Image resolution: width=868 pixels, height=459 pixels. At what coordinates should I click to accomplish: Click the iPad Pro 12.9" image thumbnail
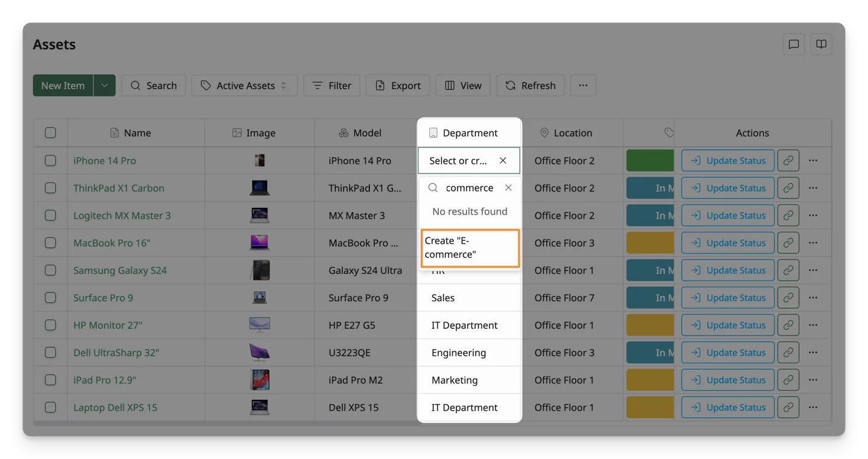259,379
